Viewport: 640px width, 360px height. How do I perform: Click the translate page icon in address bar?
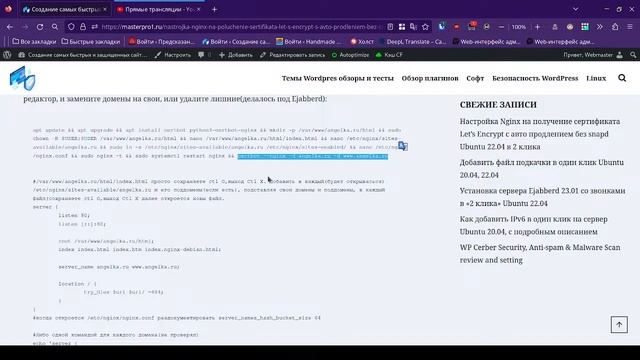(413, 27)
